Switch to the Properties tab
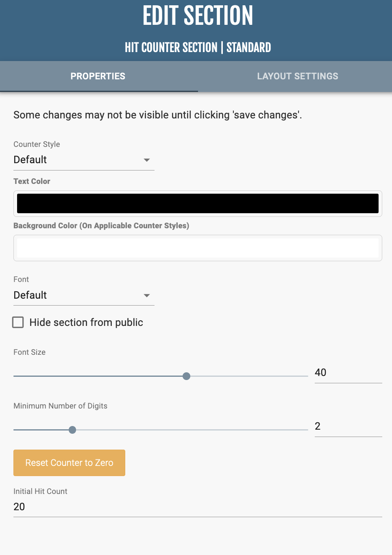Screen dimensions: 392x555 (x=98, y=76)
